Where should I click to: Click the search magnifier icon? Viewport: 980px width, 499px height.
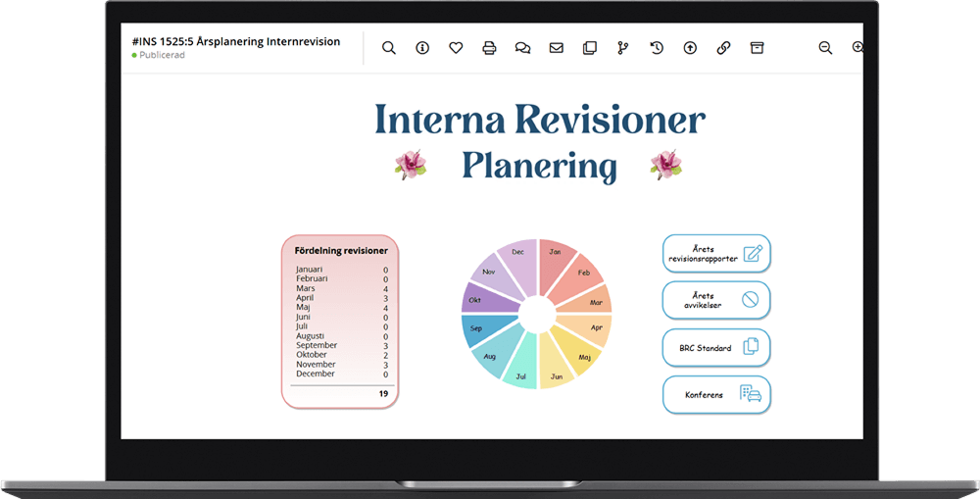point(389,48)
